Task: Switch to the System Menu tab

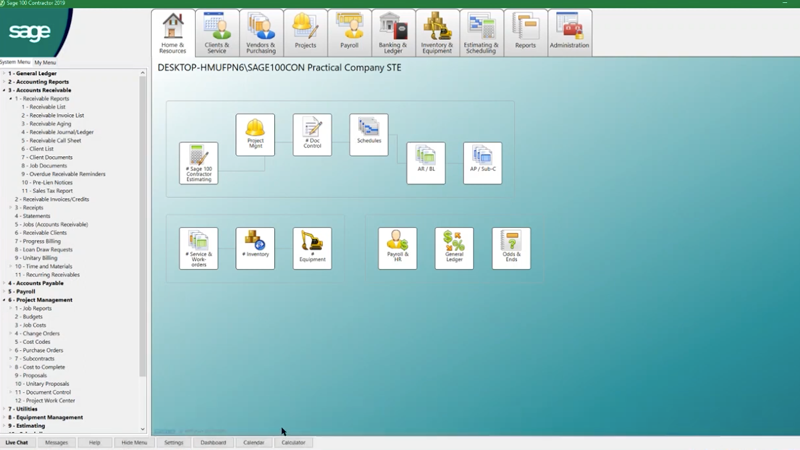Action: (x=15, y=62)
